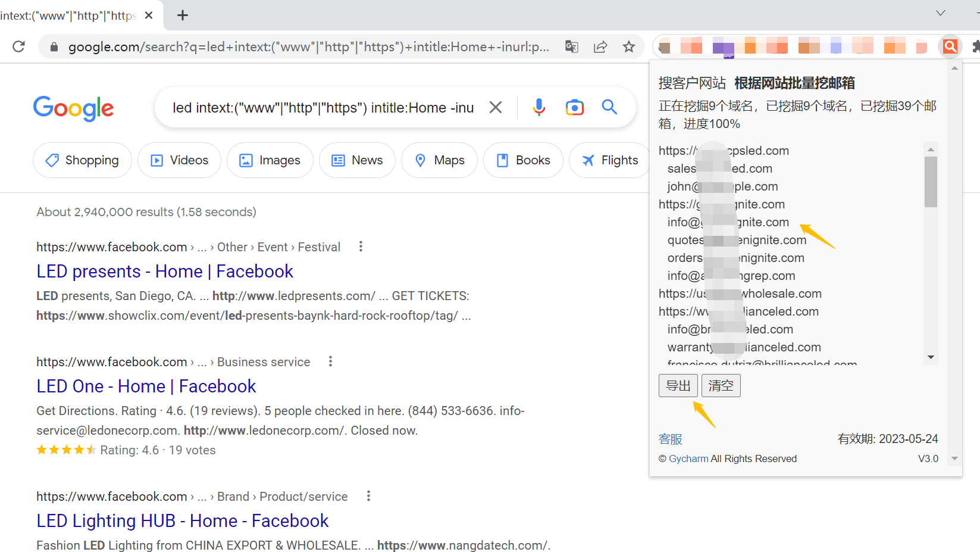The width and height of the screenshot is (980, 552).
Task: Open LED Lighting HUB - Home result
Action: pos(182,521)
